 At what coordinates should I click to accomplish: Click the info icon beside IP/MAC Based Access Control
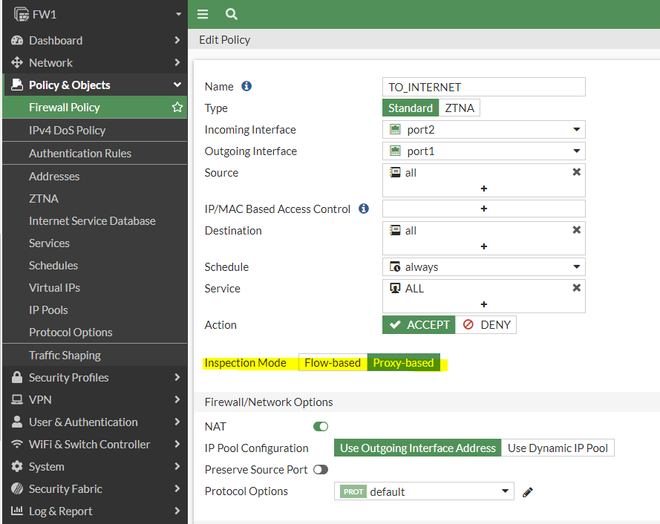coord(363,209)
